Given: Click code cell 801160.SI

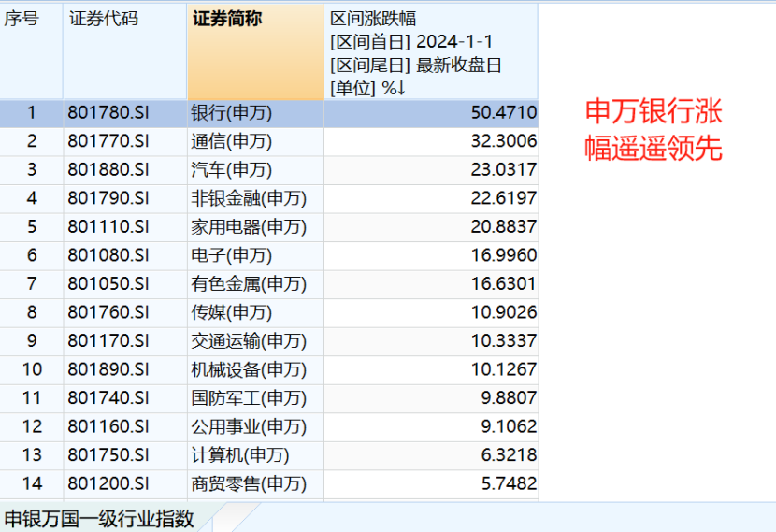Looking at the screenshot, I should 125,426.
